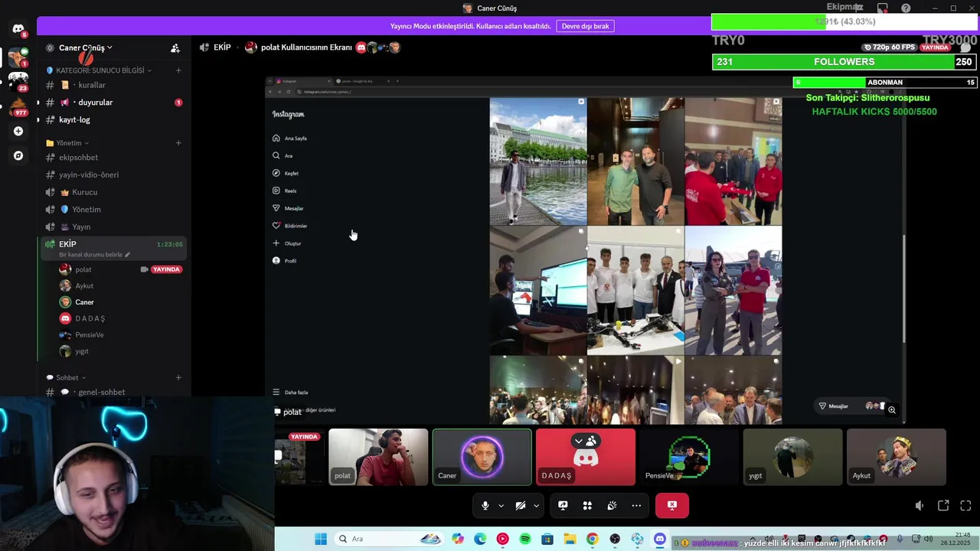Expand Caner Cünüş server menu
The image size is (980, 551).
[85, 47]
